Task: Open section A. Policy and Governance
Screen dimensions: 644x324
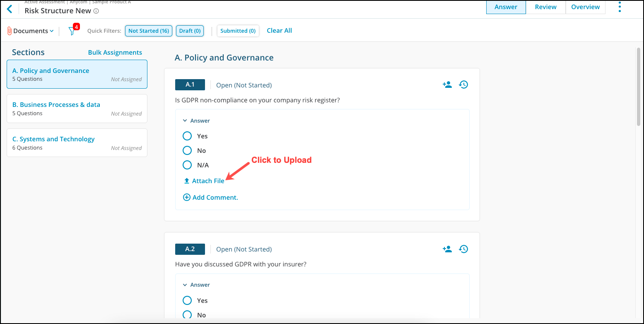Action: [x=77, y=74]
